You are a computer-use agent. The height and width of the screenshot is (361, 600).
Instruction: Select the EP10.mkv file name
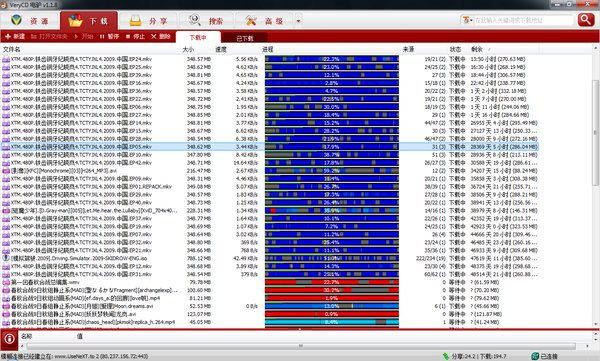coord(81,155)
